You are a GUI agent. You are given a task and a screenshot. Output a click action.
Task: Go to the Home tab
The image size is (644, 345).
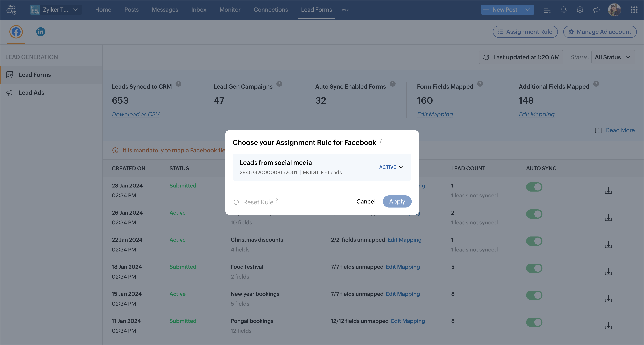coord(103,10)
